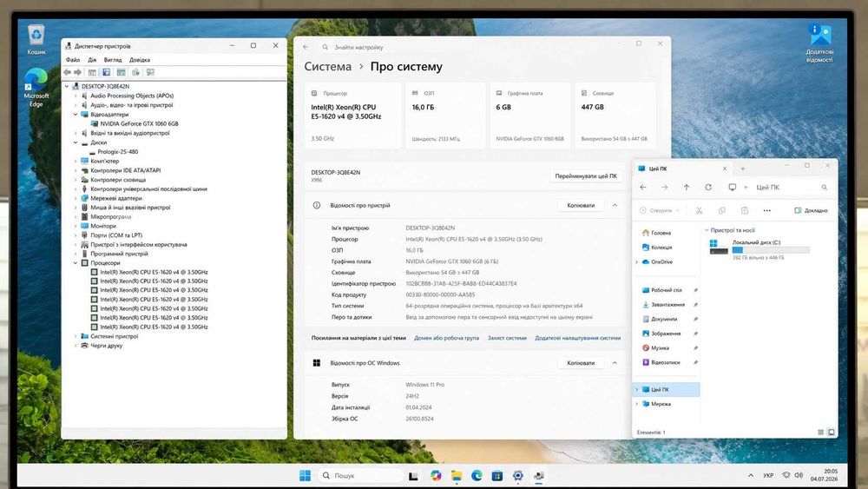Open Мережа in Explorer sidebar
This screenshot has width=868, height=489.
pyautogui.click(x=661, y=404)
